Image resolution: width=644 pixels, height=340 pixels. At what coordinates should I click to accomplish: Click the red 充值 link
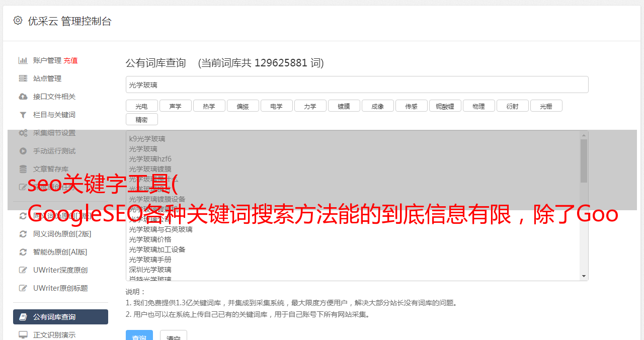coord(70,60)
